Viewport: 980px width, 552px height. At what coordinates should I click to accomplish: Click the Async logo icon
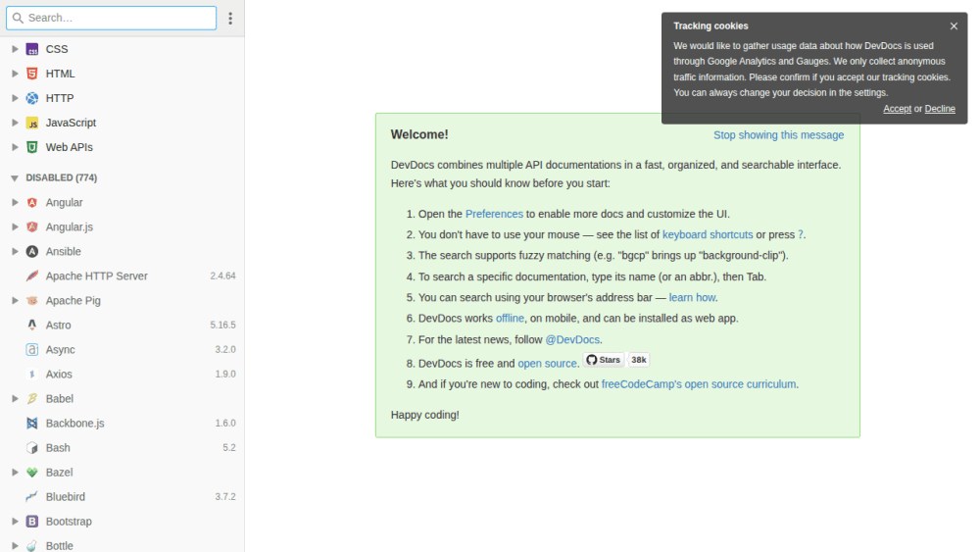[x=32, y=349]
